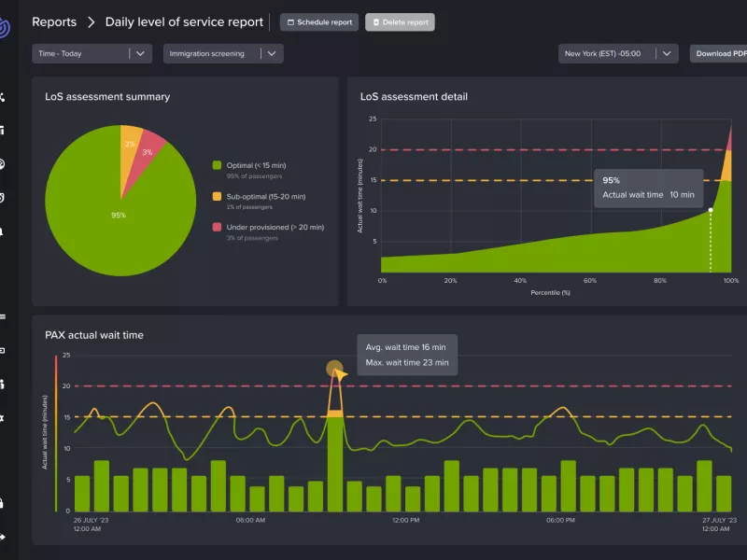Expand the Time - Today dropdown

coord(92,54)
